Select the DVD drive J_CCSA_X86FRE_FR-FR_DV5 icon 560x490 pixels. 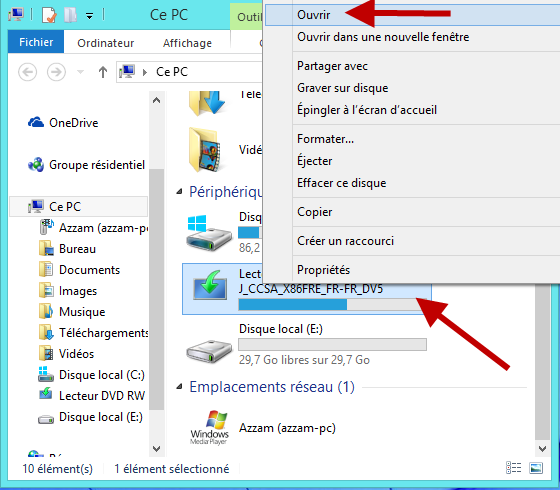(210, 285)
